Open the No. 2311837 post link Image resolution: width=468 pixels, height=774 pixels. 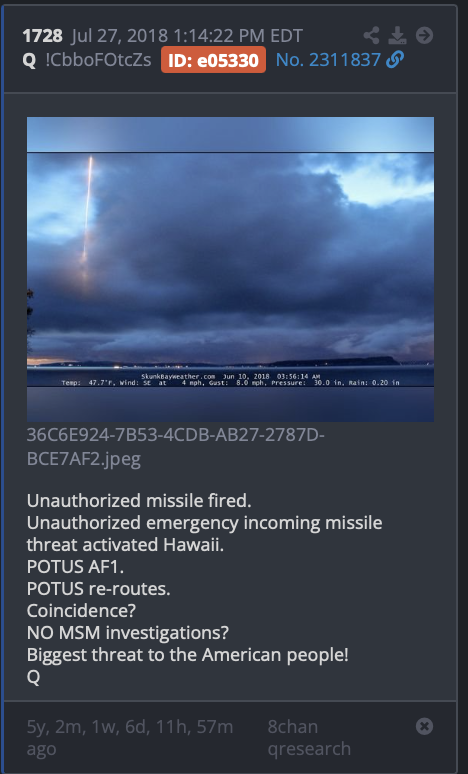pyautogui.click(x=328, y=60)
